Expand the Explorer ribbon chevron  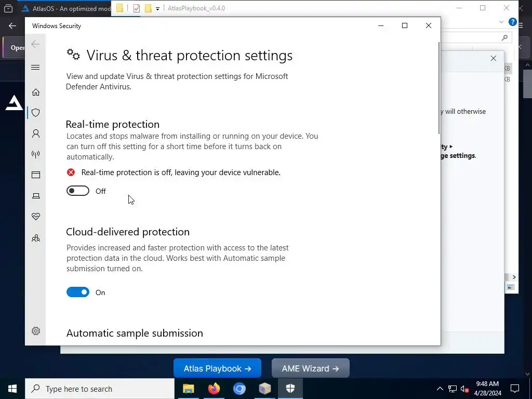click(x=501, y=22)
